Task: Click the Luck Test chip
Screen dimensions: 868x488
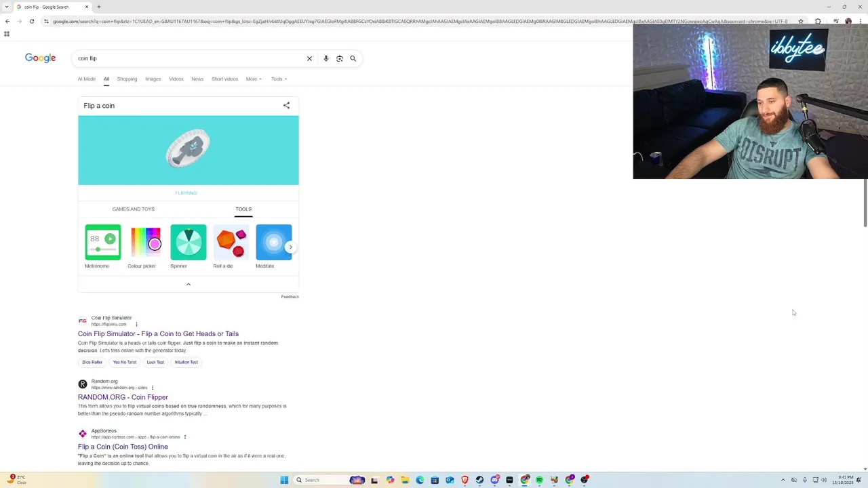Action: (x=155, y=362)
